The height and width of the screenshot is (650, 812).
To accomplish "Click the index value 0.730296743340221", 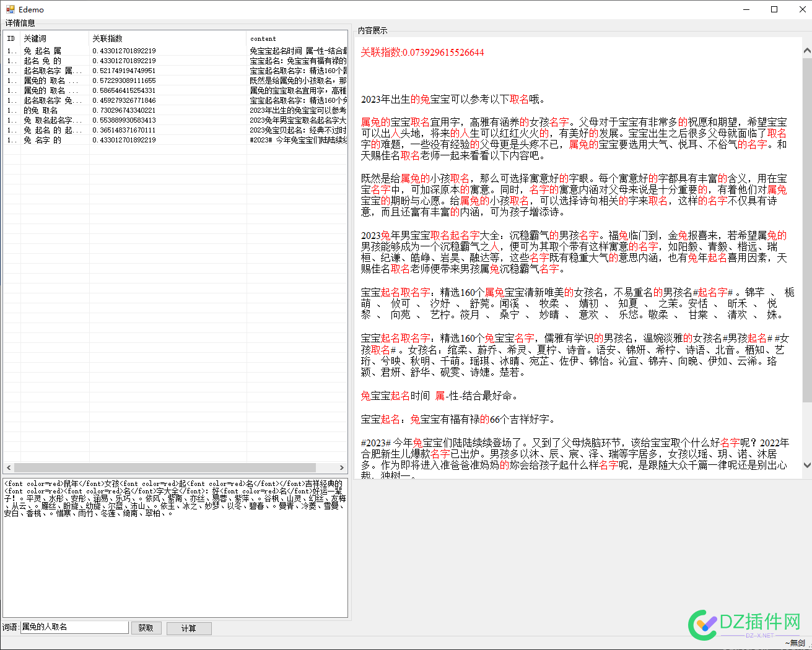I will tap(124, 110).
